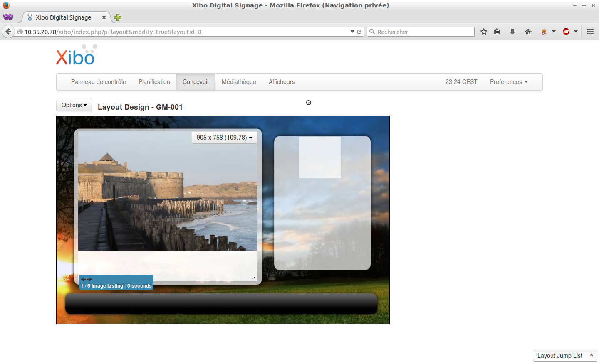The width and height of the screenshot is (599, 364).
Task: Open the Preferences dropdown menu
Action: 508,82
